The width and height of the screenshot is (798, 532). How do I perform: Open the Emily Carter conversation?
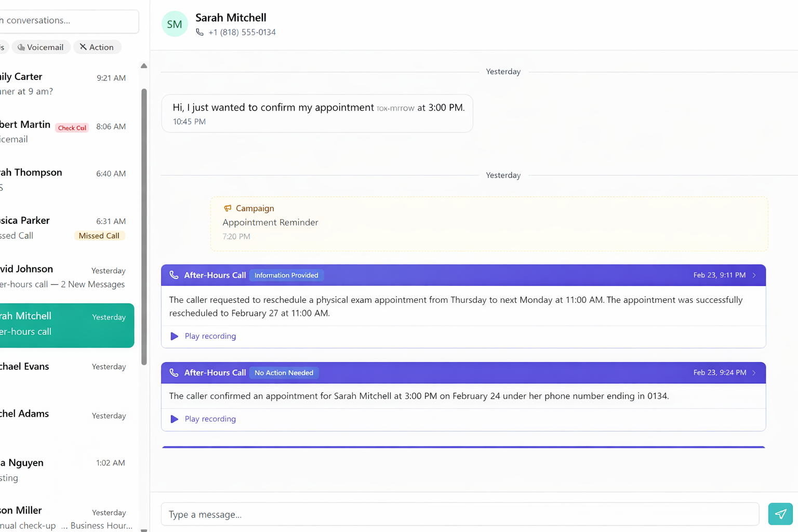tap(62, 83)
